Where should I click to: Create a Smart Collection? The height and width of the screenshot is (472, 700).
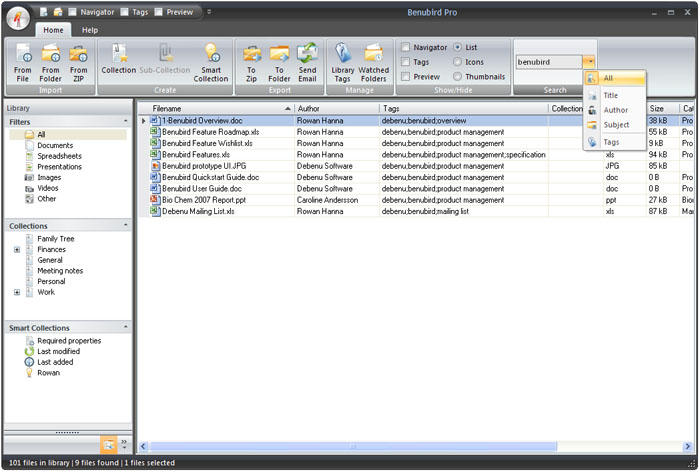(x=211, y=63)
